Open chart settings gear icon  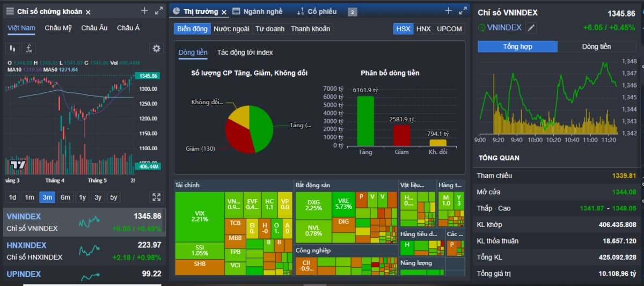156,48
